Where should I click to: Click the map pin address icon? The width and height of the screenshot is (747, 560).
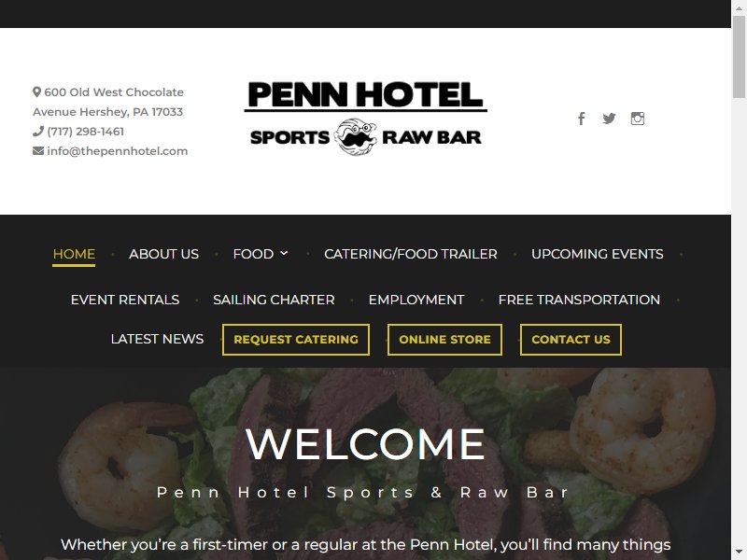[36, 91]
